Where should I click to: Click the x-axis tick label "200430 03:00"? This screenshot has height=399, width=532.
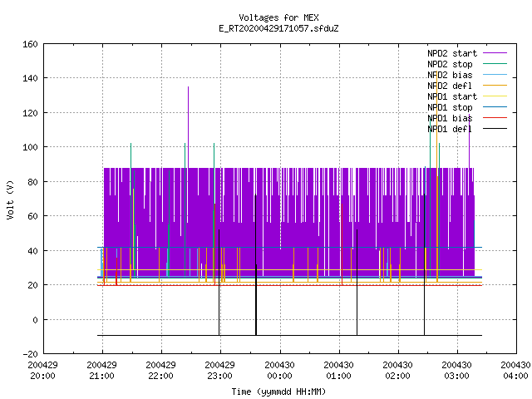click(456, 371)
